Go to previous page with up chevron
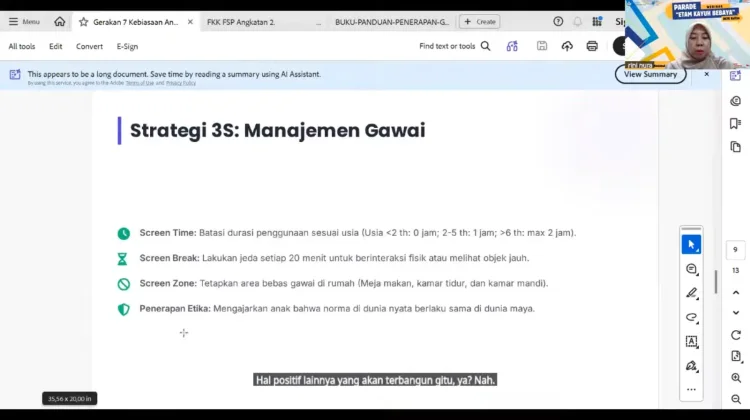750x420 pixels. pos(736,292)
